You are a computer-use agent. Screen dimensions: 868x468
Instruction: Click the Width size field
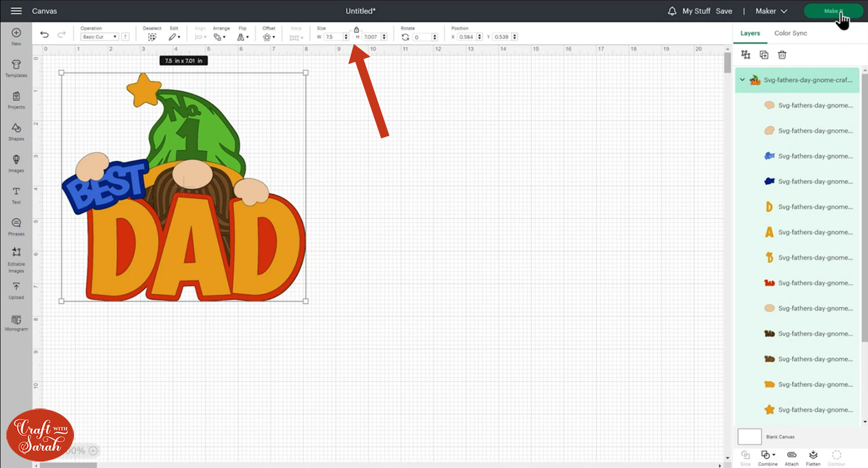pyautogui.click(x=333, y=37)
